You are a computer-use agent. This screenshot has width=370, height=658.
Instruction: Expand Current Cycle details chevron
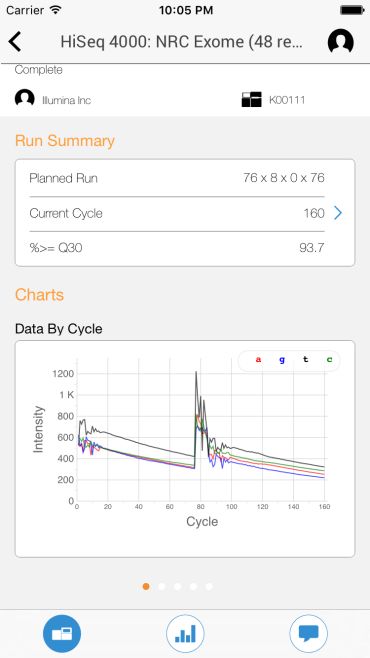coord(338,213)
